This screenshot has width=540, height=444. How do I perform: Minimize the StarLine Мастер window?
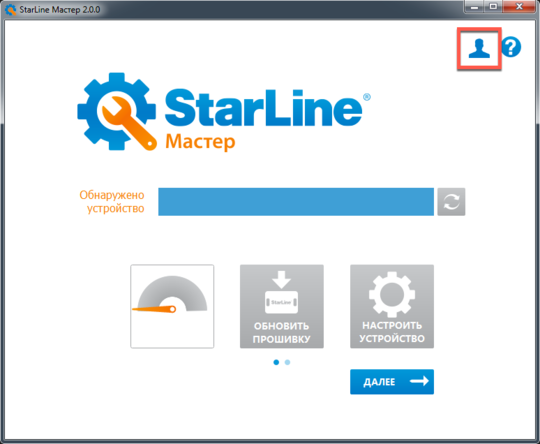pyautogui.click(x=474, y=7)
